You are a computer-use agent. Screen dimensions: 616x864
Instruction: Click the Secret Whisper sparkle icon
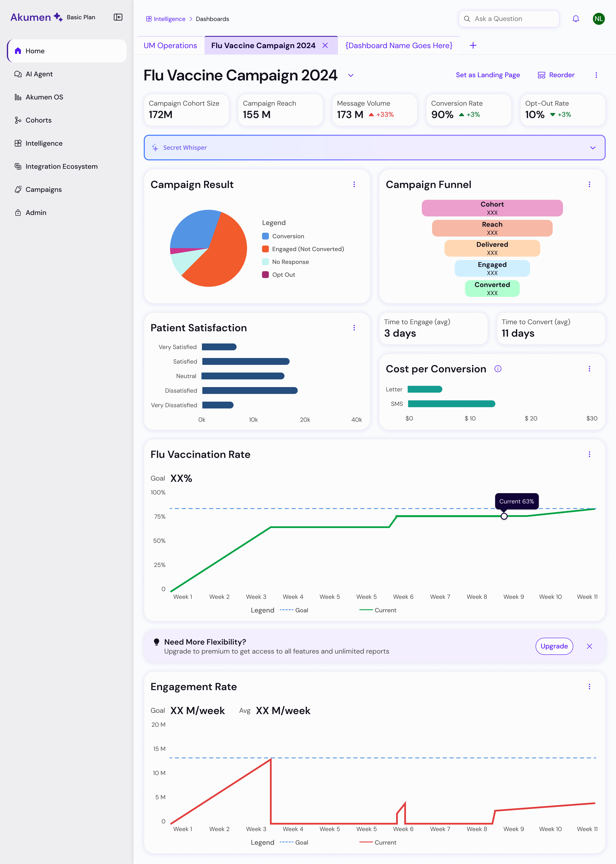tap(155, 148)
